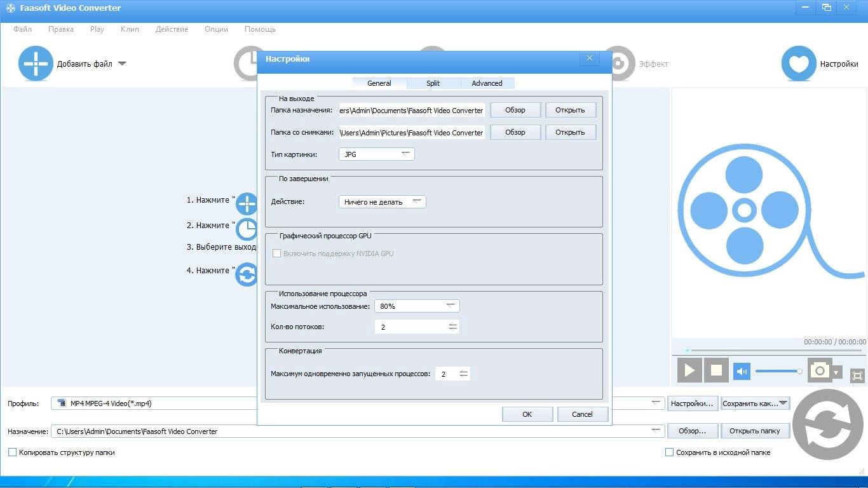Open the destination path dropdown arrow
Viewport: 868px width, 488px height.
click(x=656, y=431)
